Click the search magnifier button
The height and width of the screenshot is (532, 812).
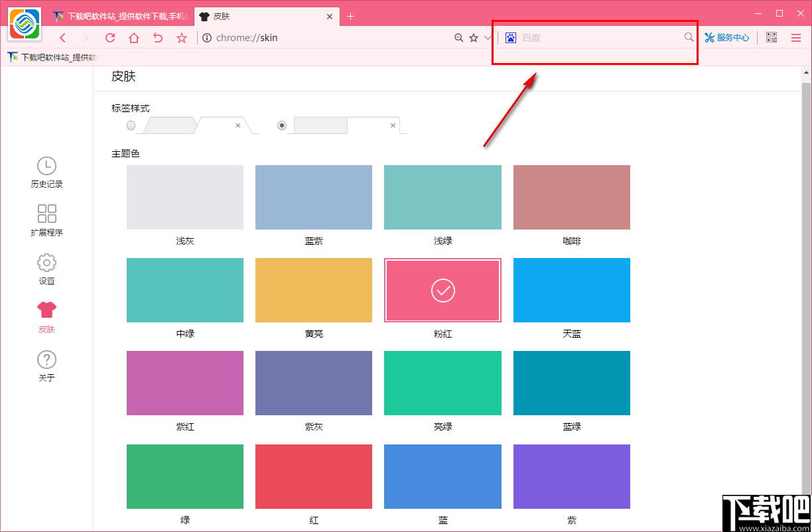[689, 37]
